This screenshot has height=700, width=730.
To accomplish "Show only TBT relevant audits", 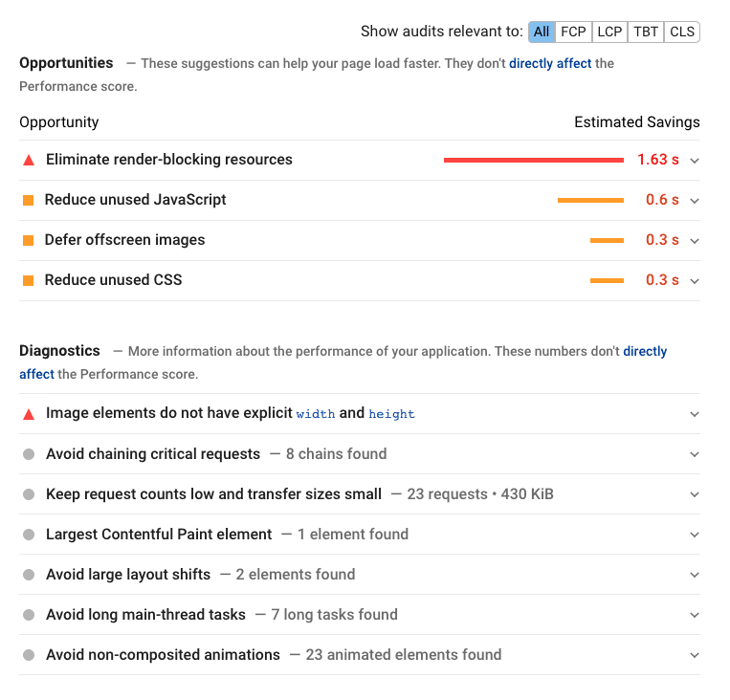I will (x=646, y=32).
